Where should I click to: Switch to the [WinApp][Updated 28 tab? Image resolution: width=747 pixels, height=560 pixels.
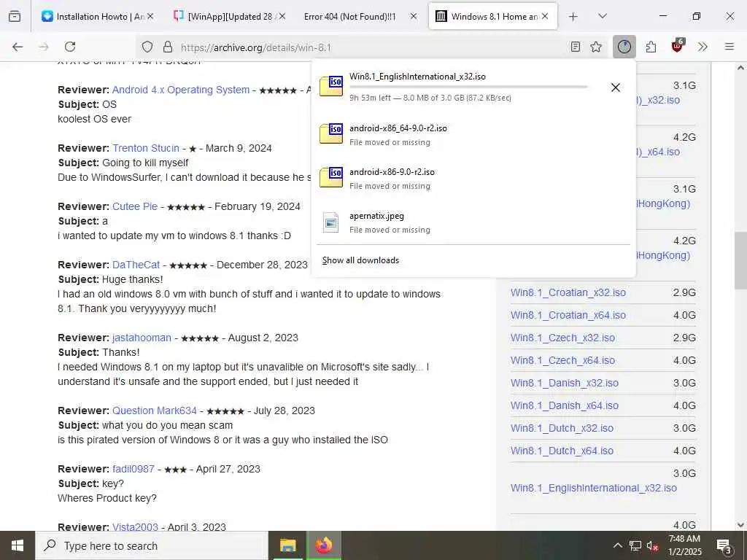point(230,16)
